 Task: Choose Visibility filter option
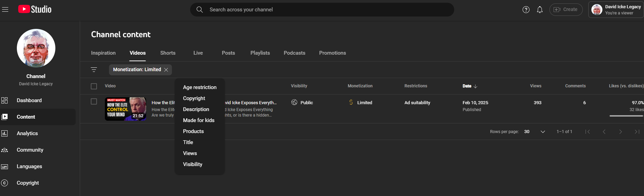point(200,164)
